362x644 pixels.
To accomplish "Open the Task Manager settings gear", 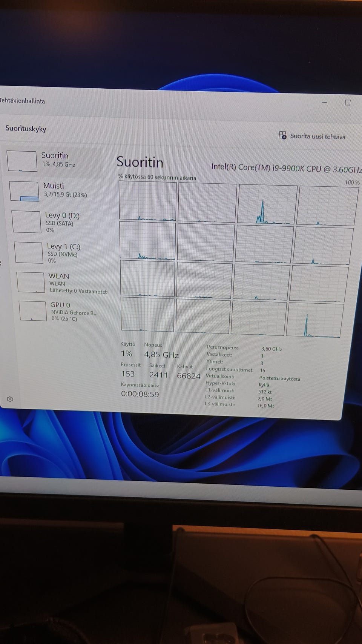I will click(10, 399).
